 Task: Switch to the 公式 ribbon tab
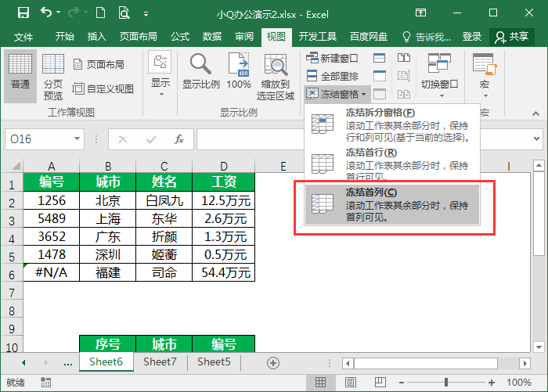click(180, 36)
